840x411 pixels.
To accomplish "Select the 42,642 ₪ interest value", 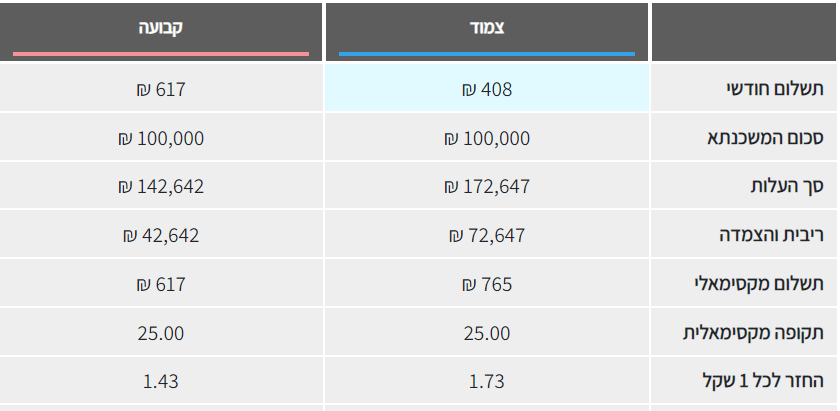I will [160, 236].
